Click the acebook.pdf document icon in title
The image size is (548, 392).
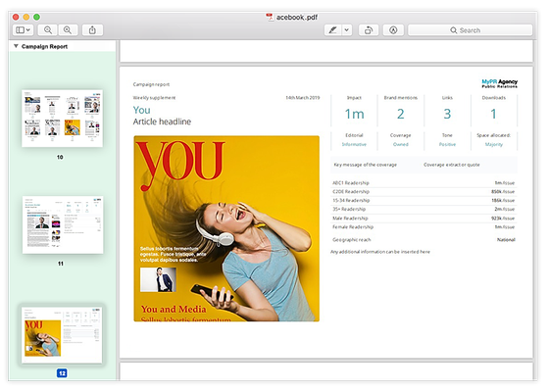[270, 17]
